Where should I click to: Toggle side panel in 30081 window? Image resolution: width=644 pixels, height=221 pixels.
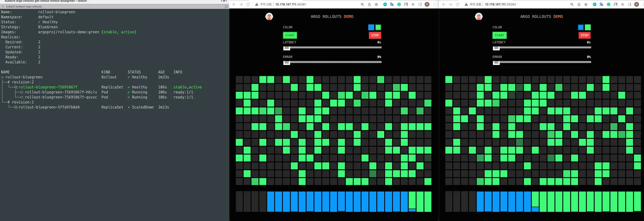[420, 4]
